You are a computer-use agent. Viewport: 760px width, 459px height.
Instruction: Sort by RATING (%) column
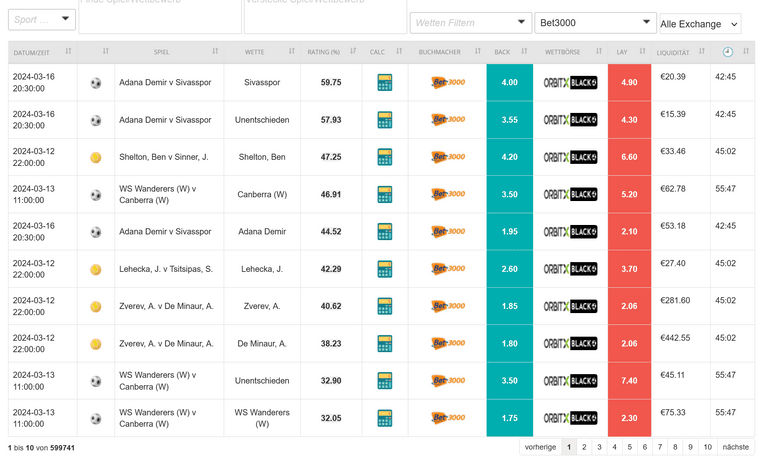353,51
